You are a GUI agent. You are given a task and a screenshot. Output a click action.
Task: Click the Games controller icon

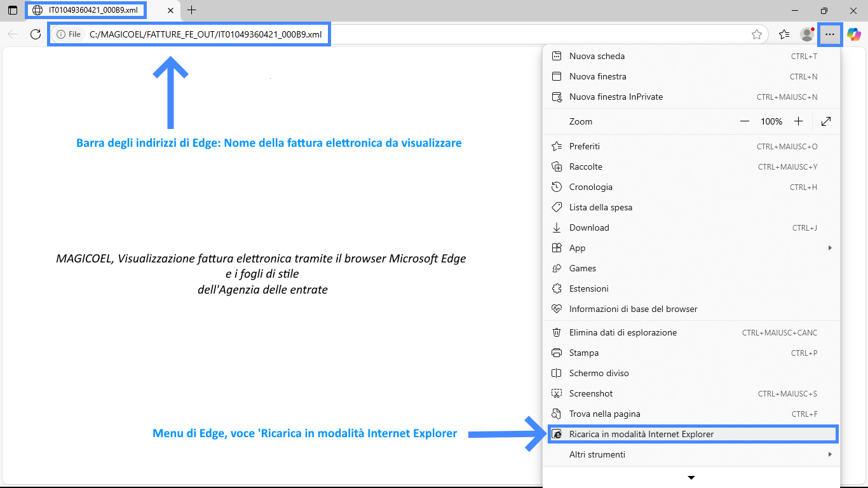pos(557,268)
